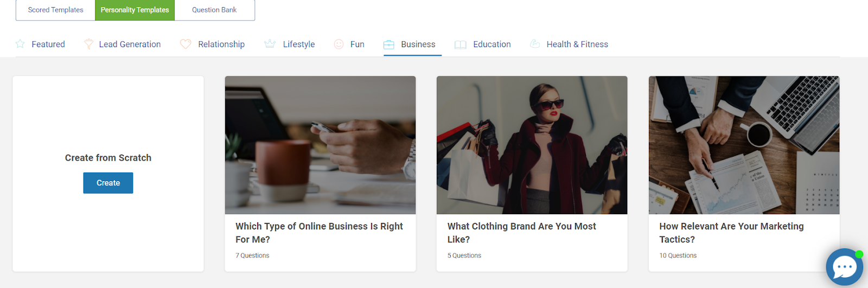Open the Lifestyle category text label

point(298,44)
